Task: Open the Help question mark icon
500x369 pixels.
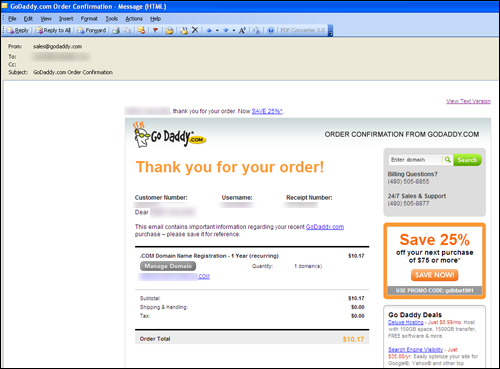Action: [271, 30]
